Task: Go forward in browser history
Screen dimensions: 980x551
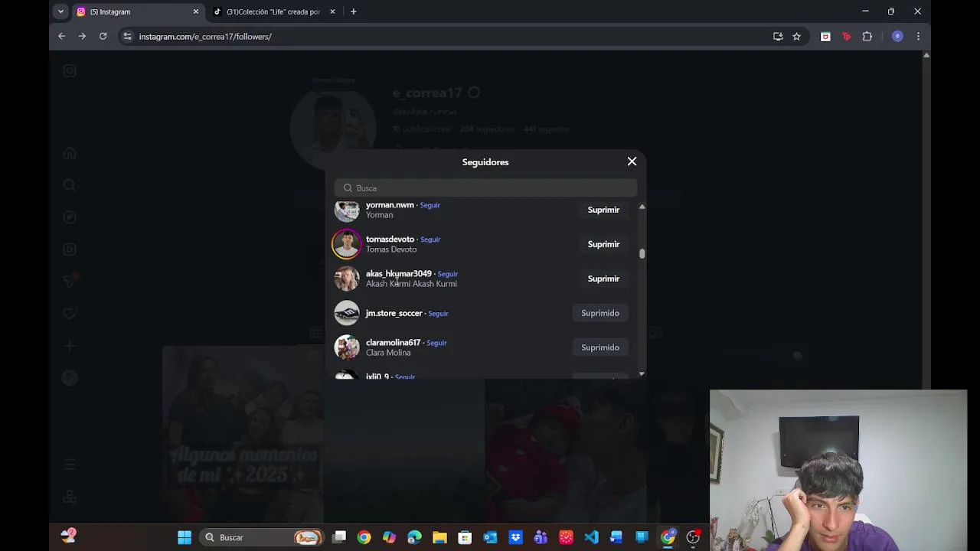Action: coord(82,36)
